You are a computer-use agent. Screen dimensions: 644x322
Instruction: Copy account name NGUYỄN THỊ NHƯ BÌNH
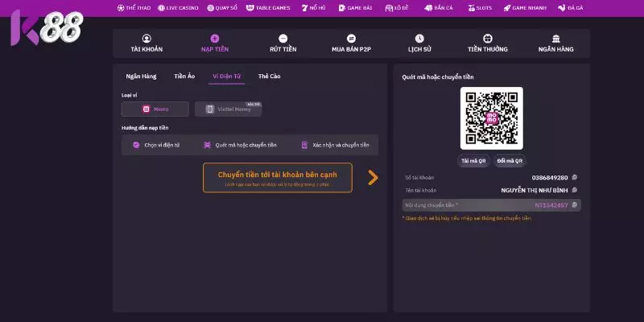[x=575, y=190]
